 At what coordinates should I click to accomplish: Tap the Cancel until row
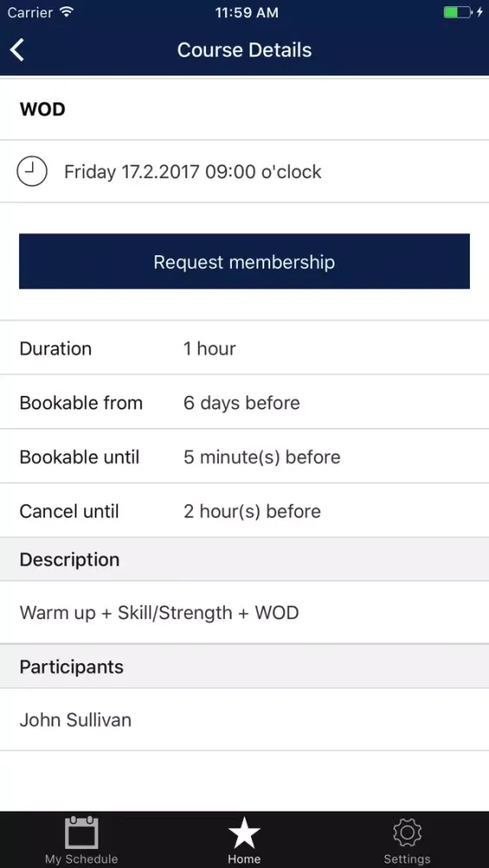pos(244,511)
